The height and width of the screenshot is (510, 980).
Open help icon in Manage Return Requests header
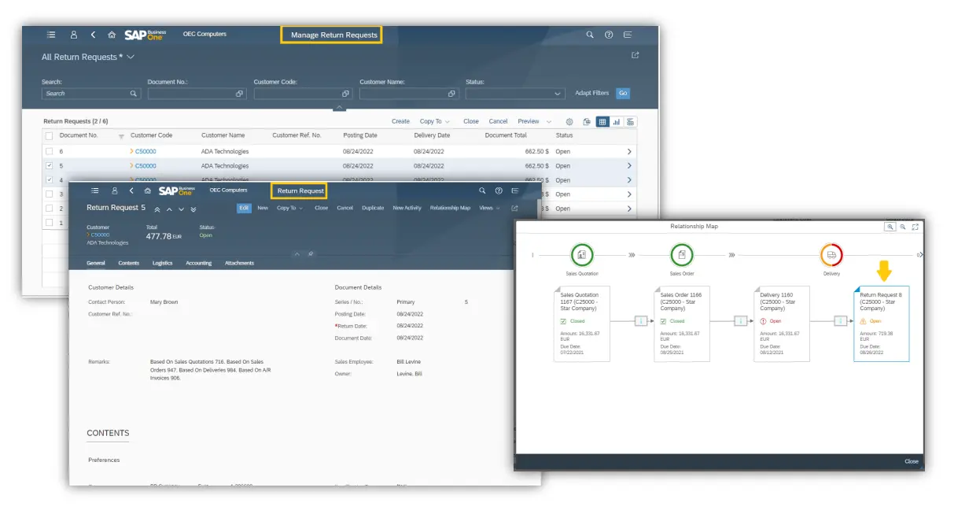pyautogui.click(x=609, y=35)
